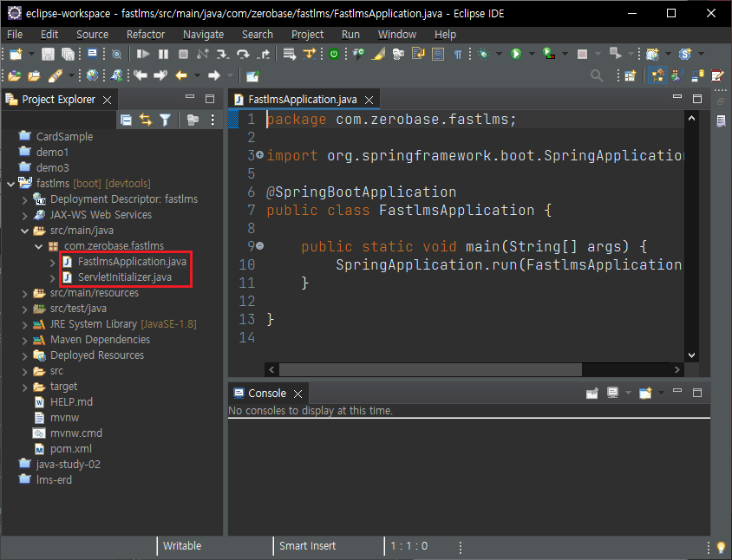The width and height of the screenshot is (732, 560).
Task: Open the Navigate menu
Action: point(203,35)
